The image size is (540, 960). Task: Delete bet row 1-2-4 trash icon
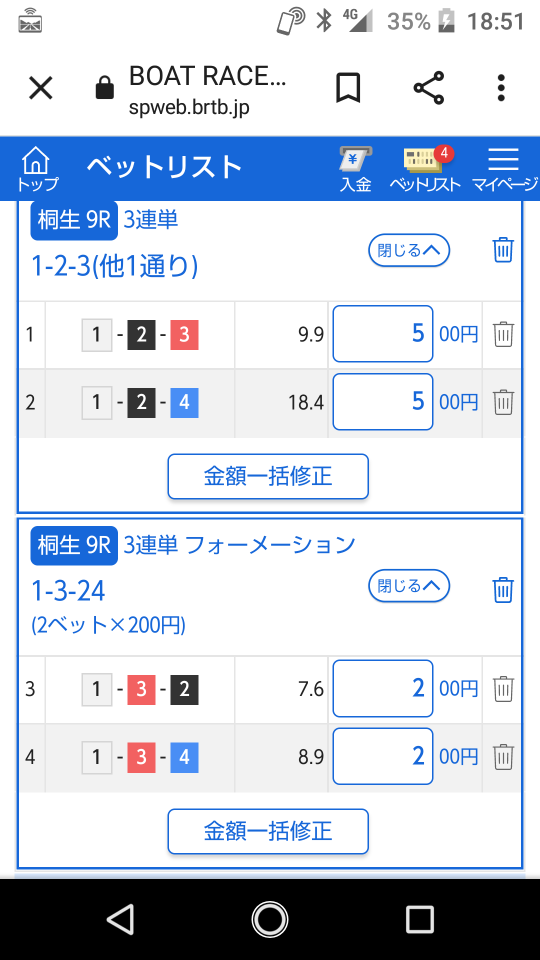(503, 402)
